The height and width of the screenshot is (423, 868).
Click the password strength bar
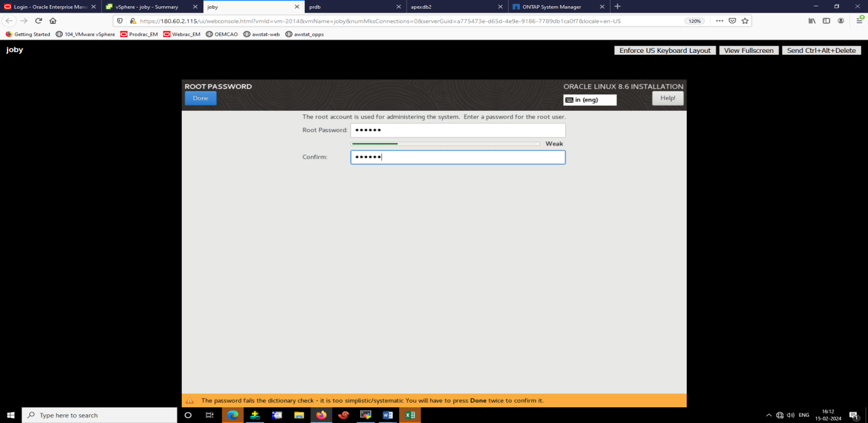click(x=446, y=144)
